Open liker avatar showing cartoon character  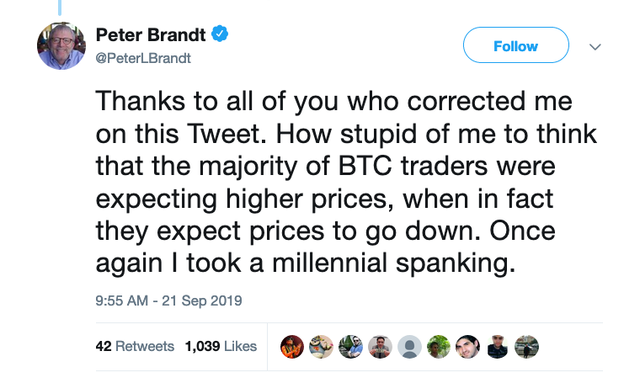321,347
